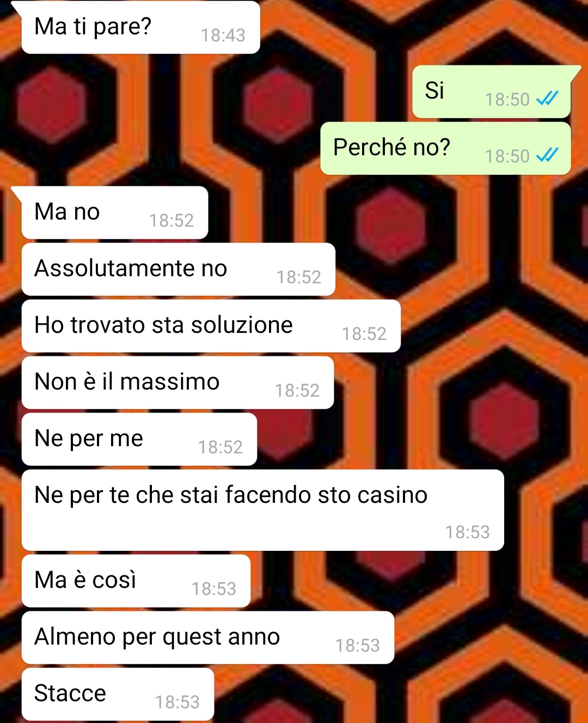Tap the 18:52 timestamp on 'Ma no'
This screenshot has width=588, height=723.
(171, 221)
